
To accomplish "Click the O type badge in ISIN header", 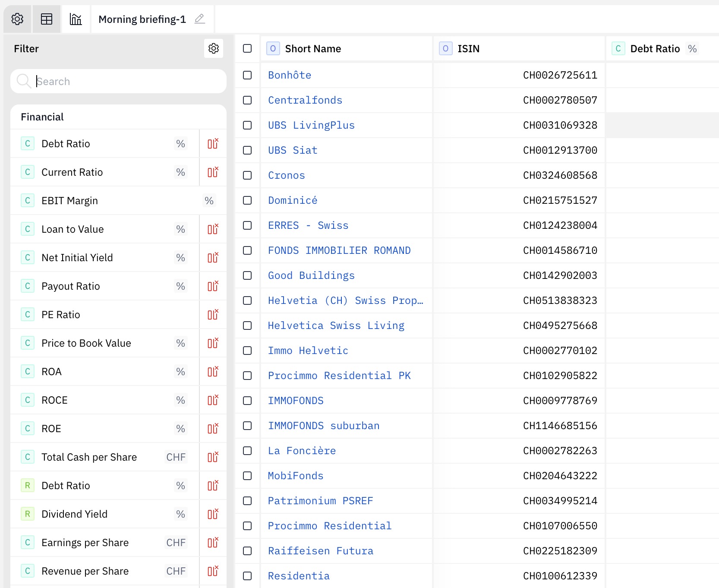I will tap(445, 48).
